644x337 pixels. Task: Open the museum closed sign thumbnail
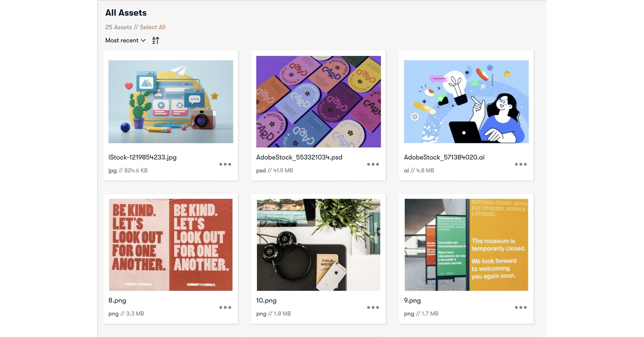pos(466,245)
